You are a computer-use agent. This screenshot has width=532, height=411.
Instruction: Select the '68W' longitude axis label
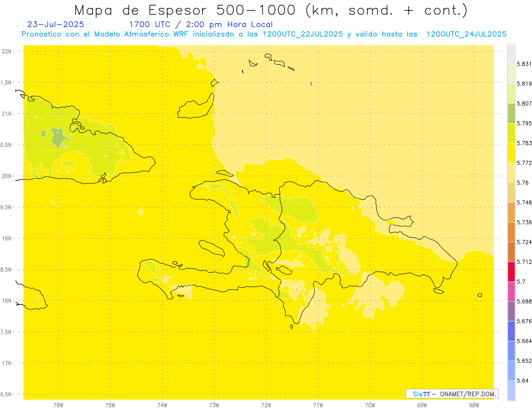click(474, 405)
